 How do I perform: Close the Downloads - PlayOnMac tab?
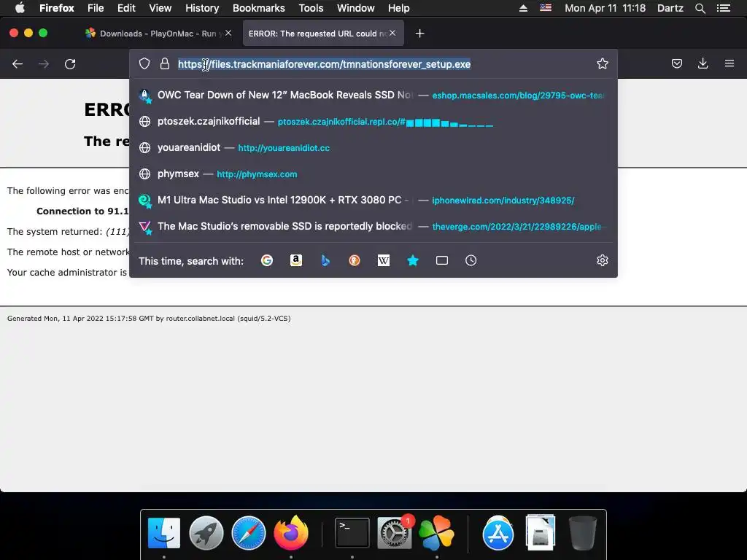[x=228, y=33]
